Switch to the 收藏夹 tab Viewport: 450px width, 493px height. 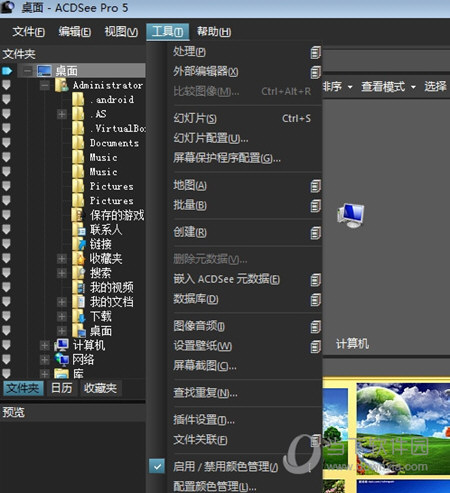(100, 388)
